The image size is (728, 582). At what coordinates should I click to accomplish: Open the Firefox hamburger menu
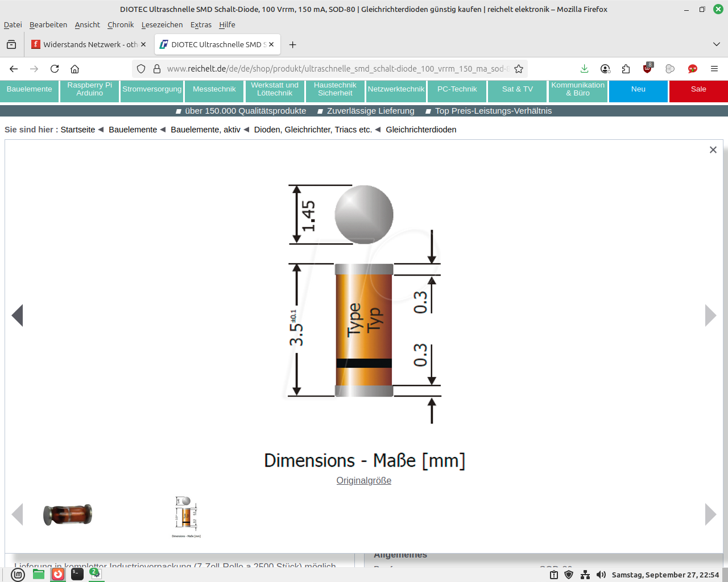pyautogui.click(x=714, y=69)
